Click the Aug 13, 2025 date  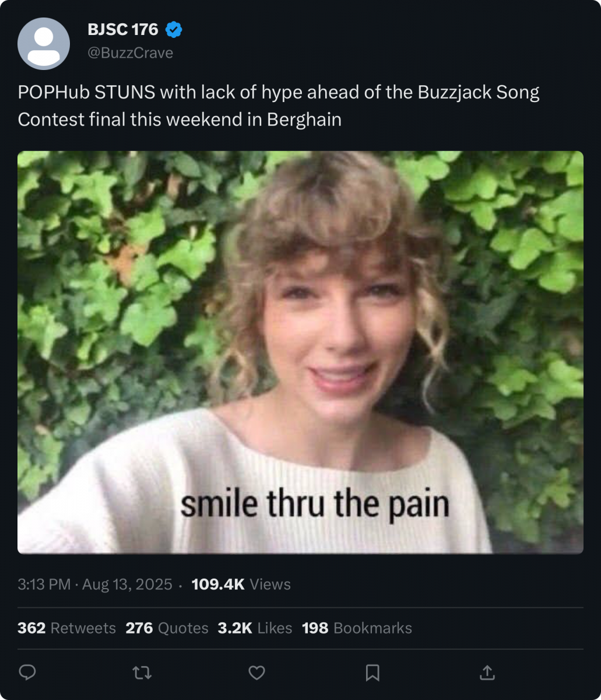[x=127, y=584]
